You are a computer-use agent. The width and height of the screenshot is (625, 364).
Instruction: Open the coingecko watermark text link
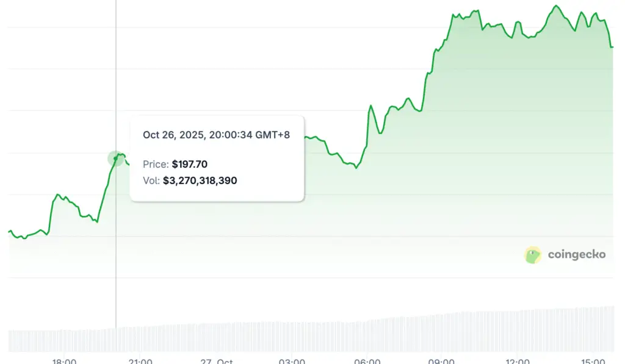pyautogui.click(x=576, y=255)
